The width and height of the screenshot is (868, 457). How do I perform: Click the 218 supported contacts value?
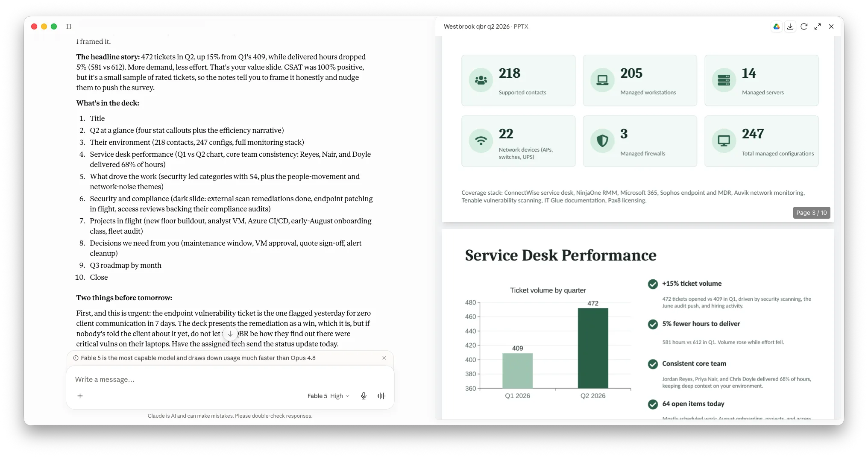510,73
